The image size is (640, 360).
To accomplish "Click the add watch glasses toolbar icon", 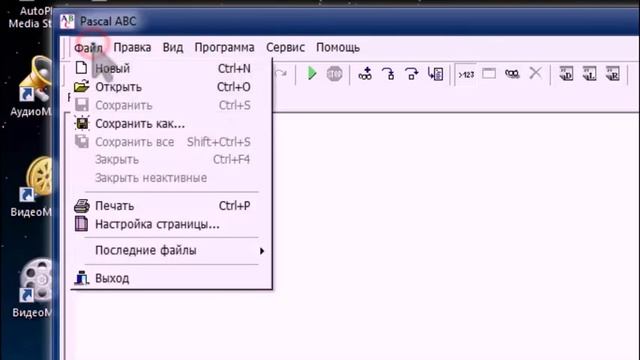I will point(365,74).
